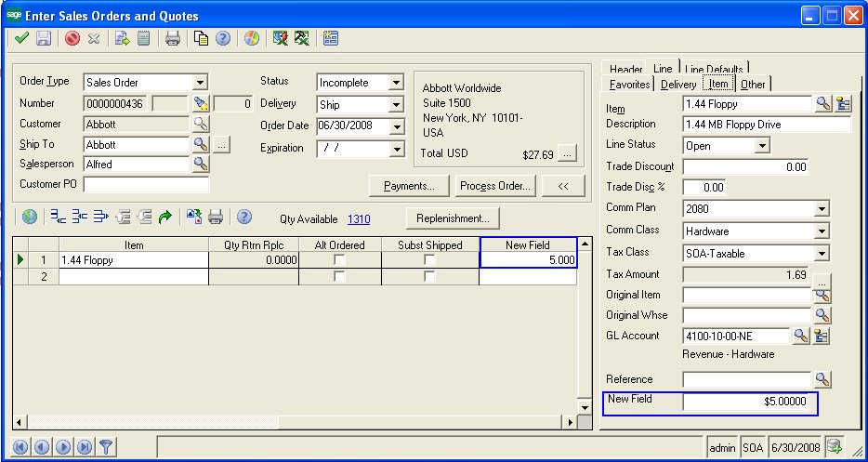
Task: Click the Replenishment... button
Action: (453, 218)
